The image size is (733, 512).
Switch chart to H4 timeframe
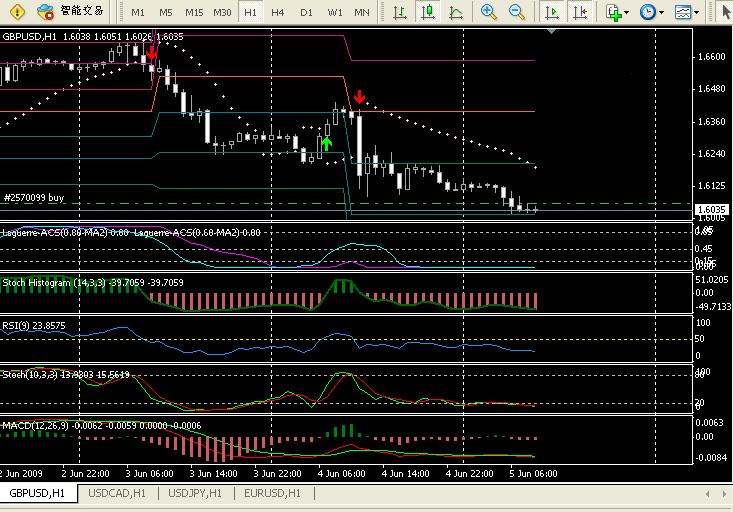click(278, 12)
